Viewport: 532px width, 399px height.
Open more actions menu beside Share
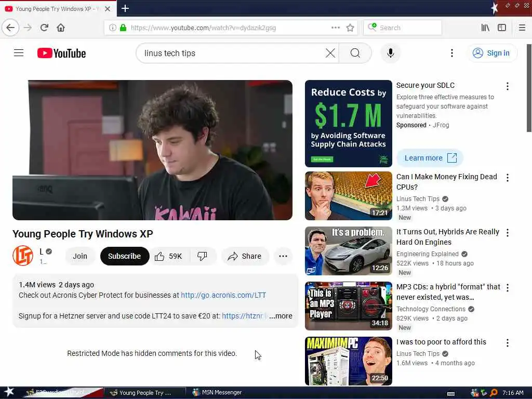(x=283, y=256)
